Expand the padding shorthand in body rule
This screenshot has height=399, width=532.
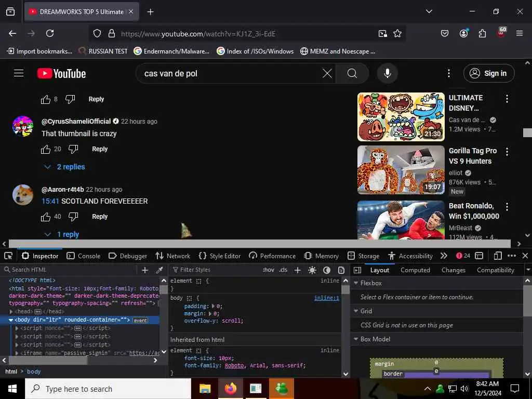click(214, 307)
